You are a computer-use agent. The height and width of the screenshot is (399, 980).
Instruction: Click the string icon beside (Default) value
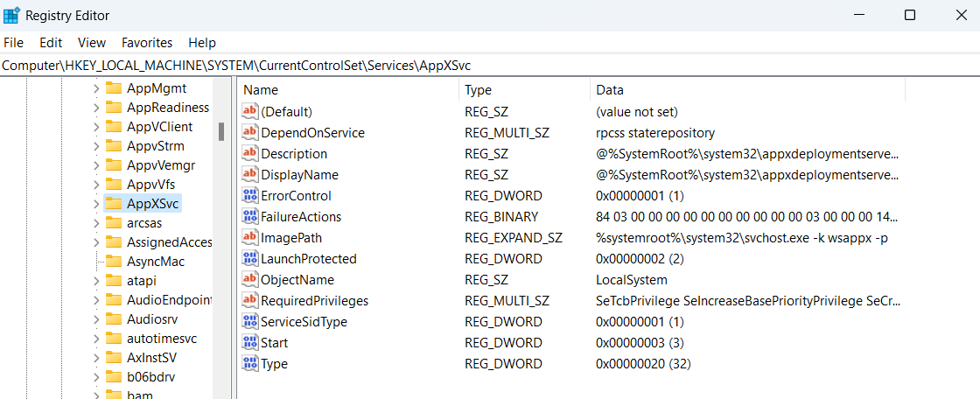click(250, 112)
